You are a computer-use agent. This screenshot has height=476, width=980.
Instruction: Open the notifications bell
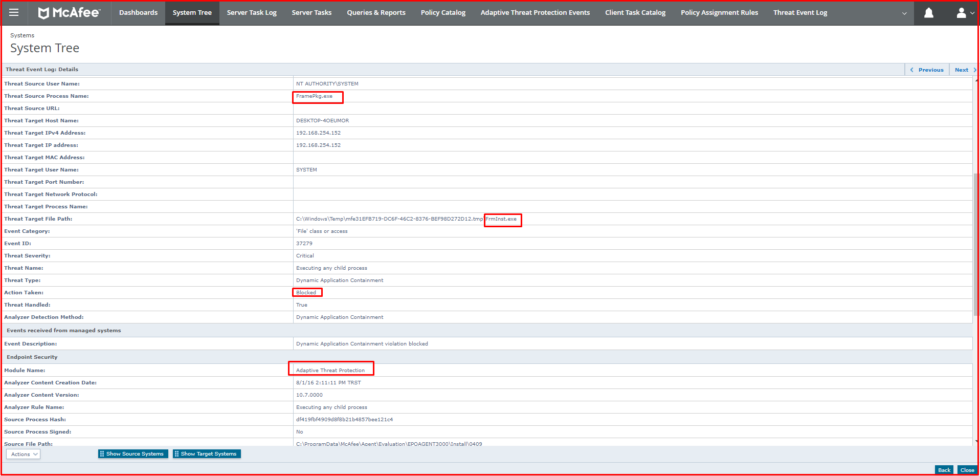(x=929, y=13)
